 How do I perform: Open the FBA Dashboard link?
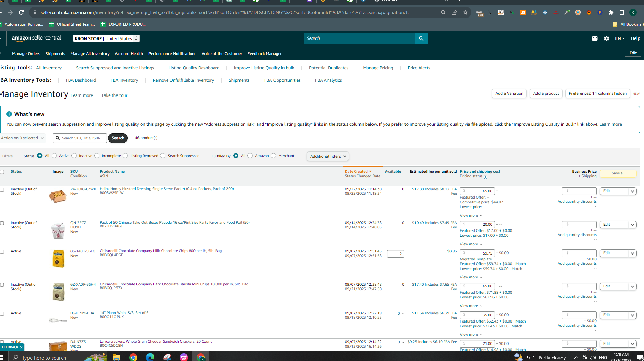(81, 80)
